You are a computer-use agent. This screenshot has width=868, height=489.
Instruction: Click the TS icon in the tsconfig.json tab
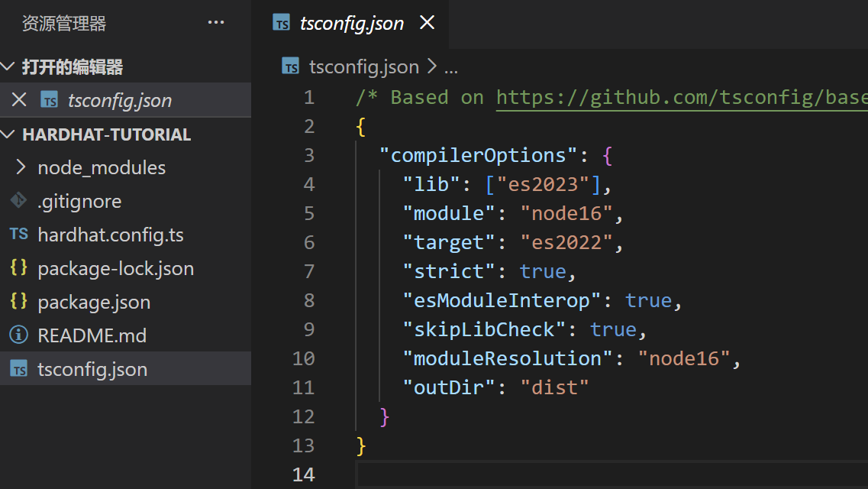tap(282, 24)
